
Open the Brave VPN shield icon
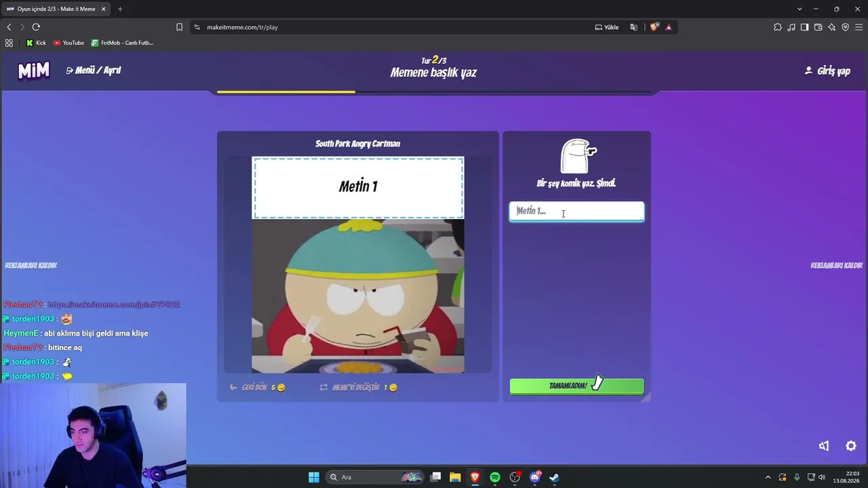pos(845,27)
